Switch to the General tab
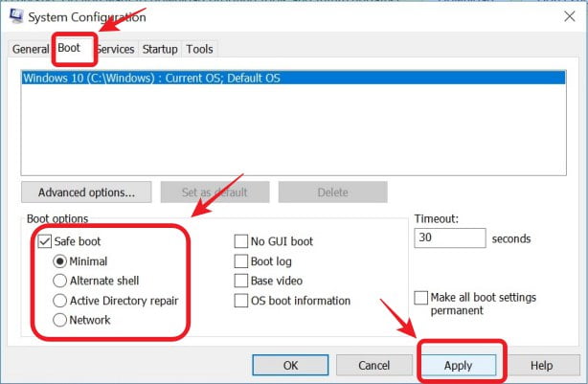 pyautogui.click(x=31, y=49)
